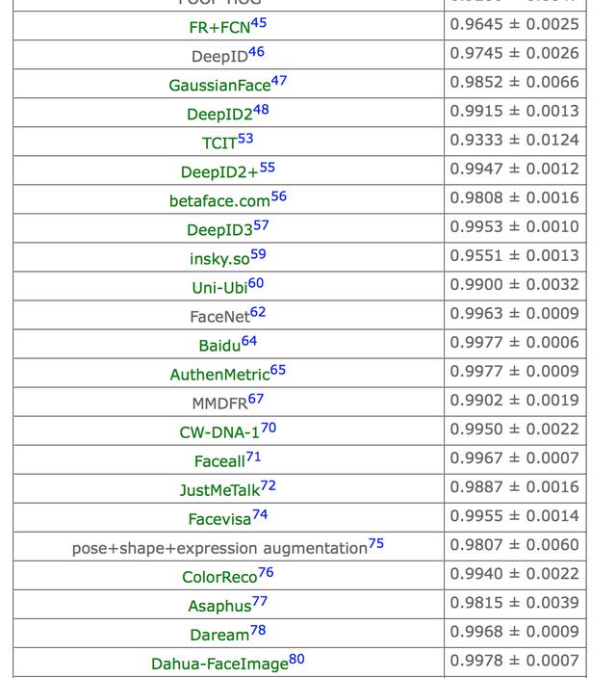Visit the betaface.com link
The width and height of the screenshot is (616, 678).
[218, 201]
